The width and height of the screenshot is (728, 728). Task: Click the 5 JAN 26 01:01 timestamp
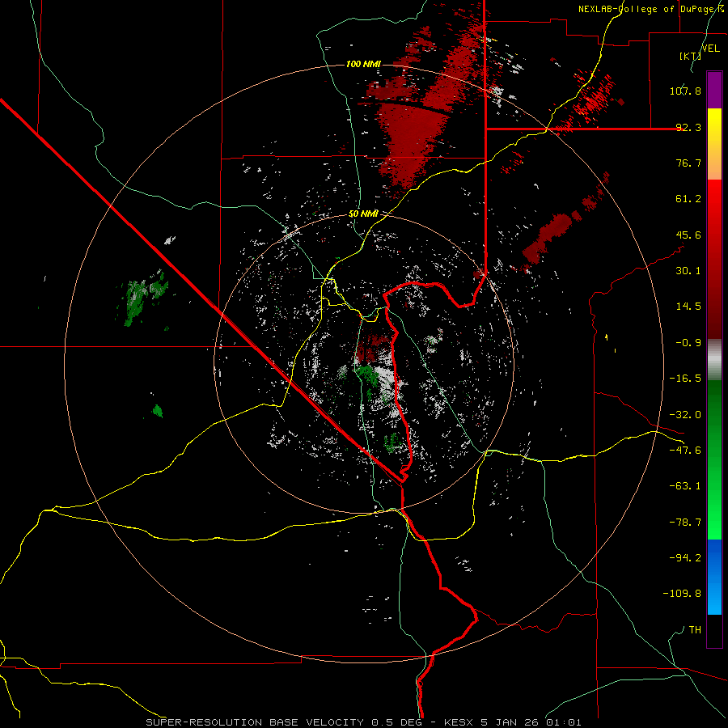tap(531, 722)
